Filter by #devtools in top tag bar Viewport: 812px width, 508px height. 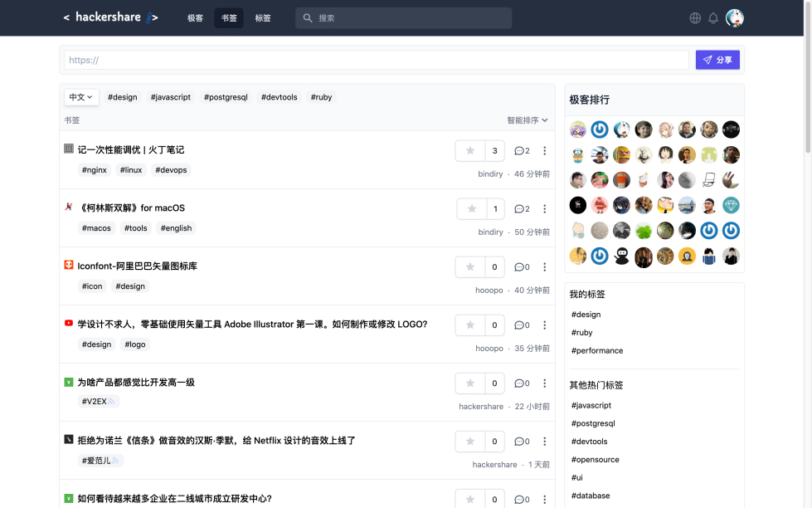[280, 97]
